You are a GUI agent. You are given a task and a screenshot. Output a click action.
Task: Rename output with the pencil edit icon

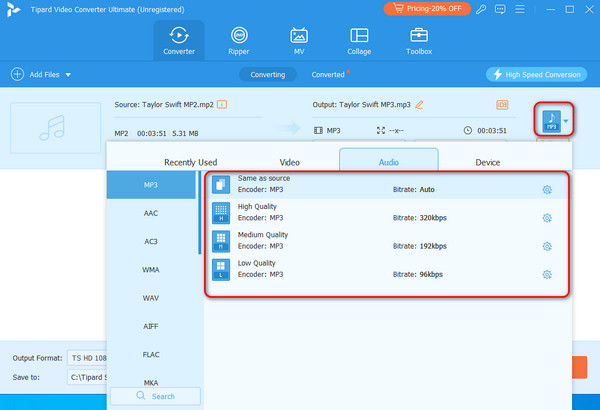(419, 105)
